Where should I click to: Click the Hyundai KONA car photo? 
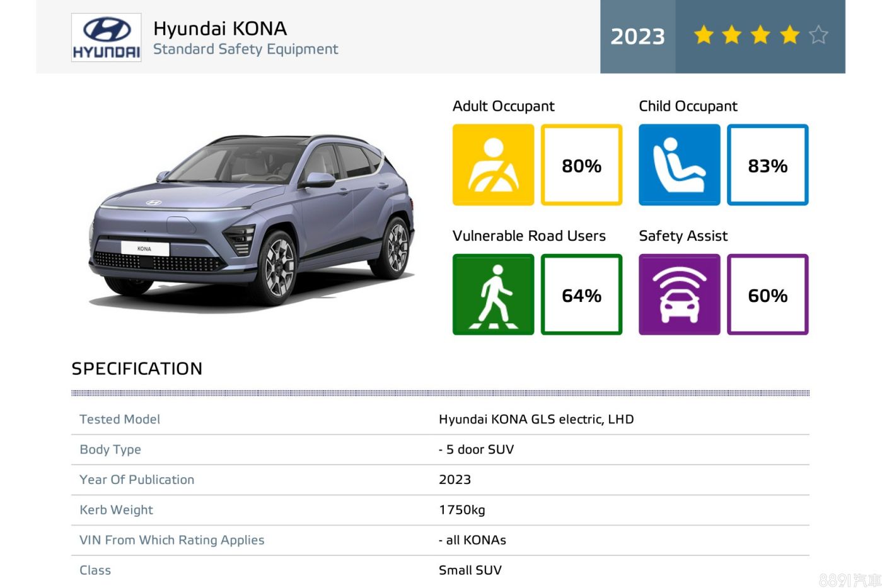252,217
